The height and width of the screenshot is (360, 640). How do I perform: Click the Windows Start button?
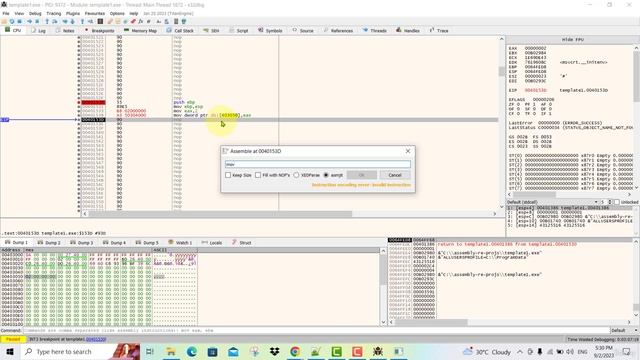tap(10, 351)
